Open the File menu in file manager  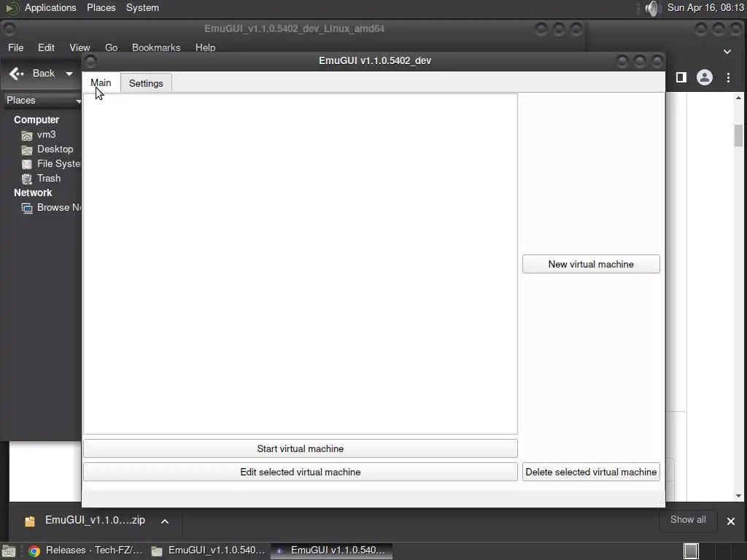pos(16,47)
